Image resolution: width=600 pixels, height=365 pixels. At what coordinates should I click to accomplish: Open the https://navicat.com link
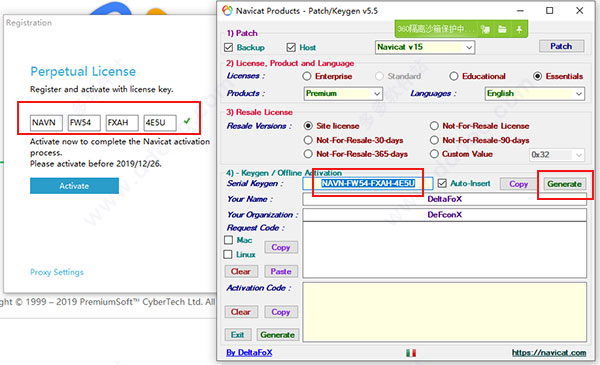pyautogui.click(x=549, y=352)
